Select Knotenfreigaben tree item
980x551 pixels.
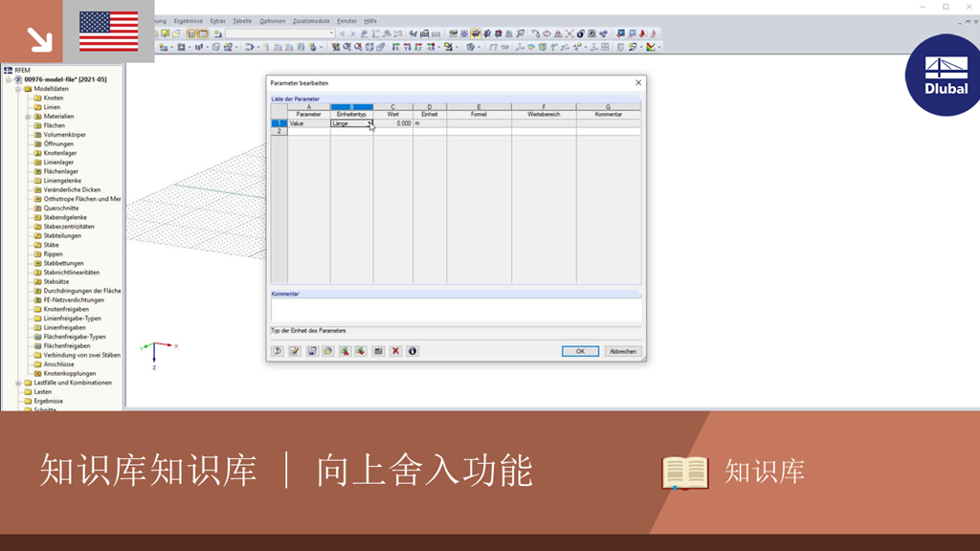[66, 309]
